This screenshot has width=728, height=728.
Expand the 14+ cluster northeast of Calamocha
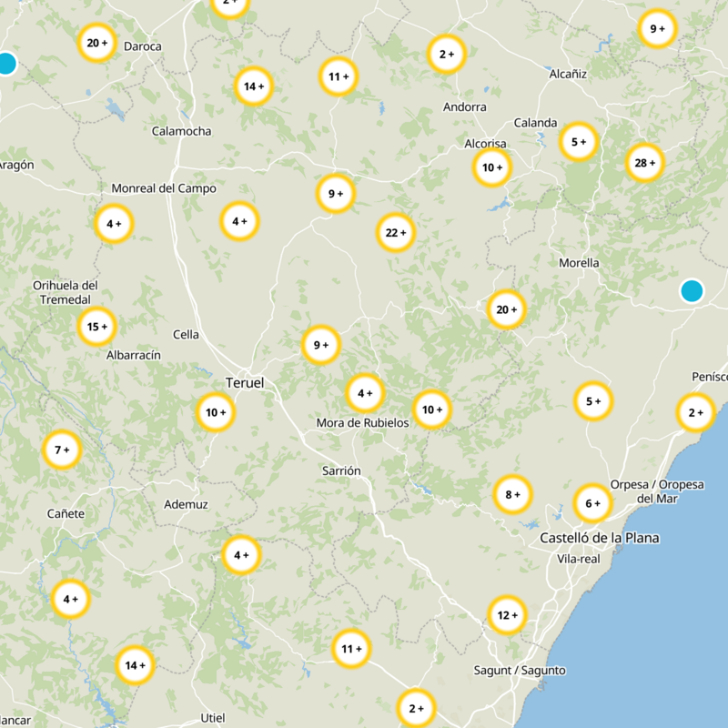(254, 86)
